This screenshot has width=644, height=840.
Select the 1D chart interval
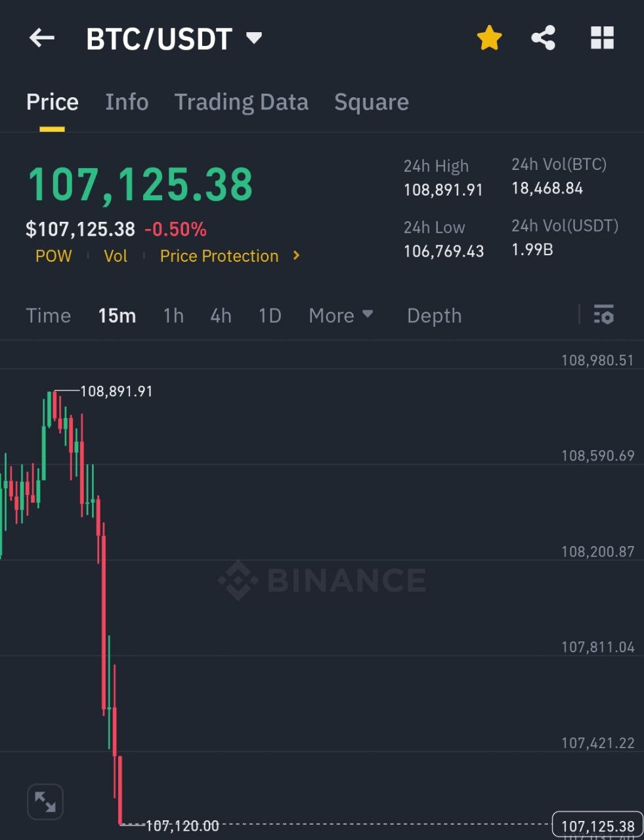click(x=270, y=316)
